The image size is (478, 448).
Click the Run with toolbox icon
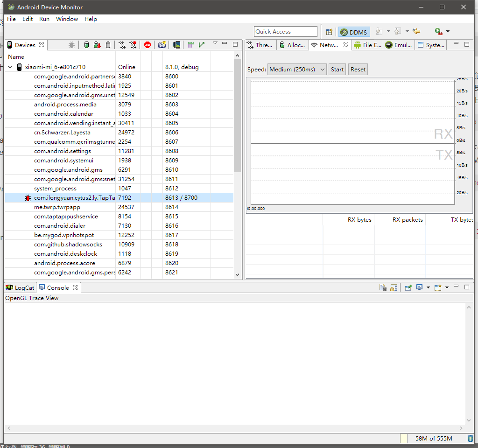438,31
